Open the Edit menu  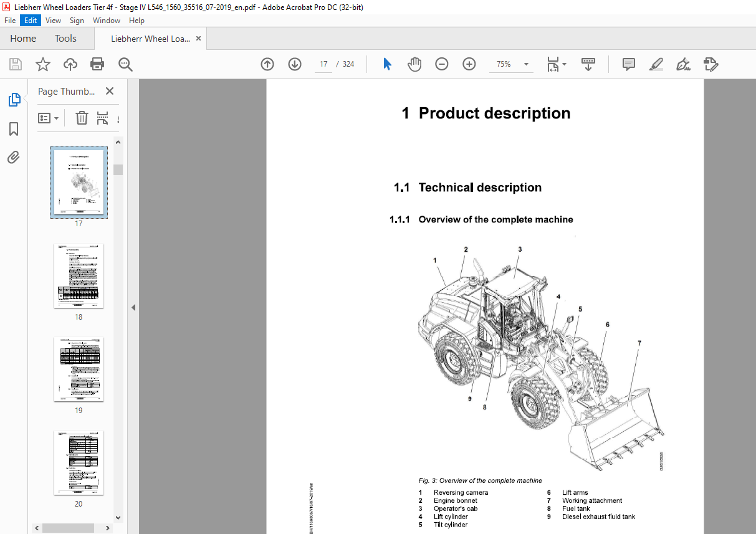(x=29, y=20)
